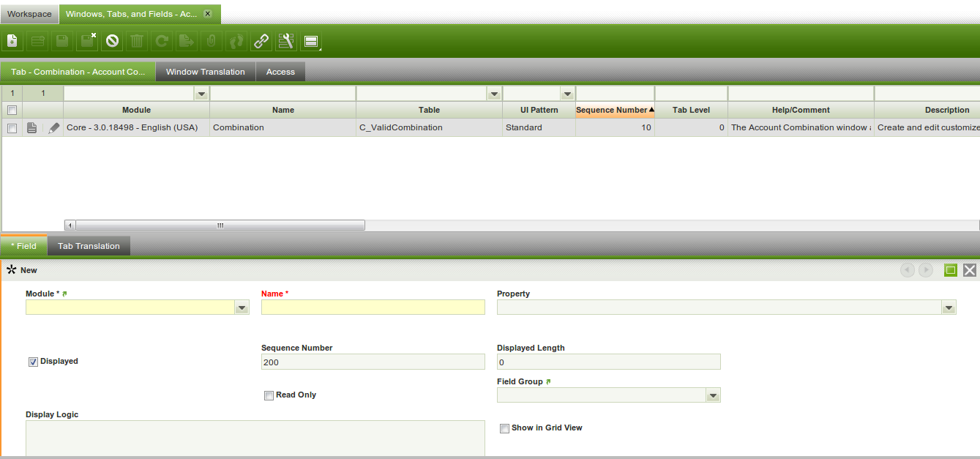Open Module column filter dropdown
980x459 pixels.
pos(201,94)
